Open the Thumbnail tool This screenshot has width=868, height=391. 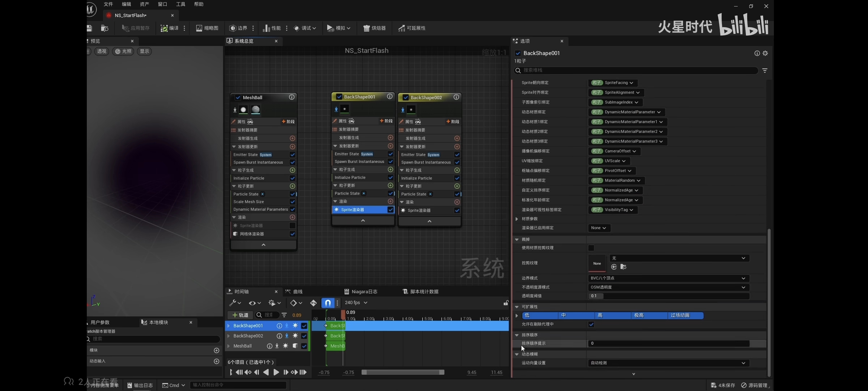pyautogui.click(x=207, y=28)
